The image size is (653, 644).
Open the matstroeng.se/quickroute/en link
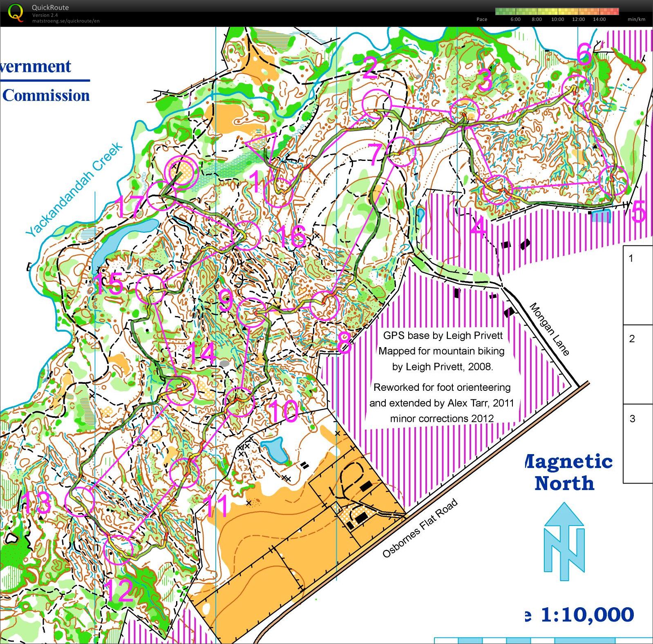pos(66,21)
